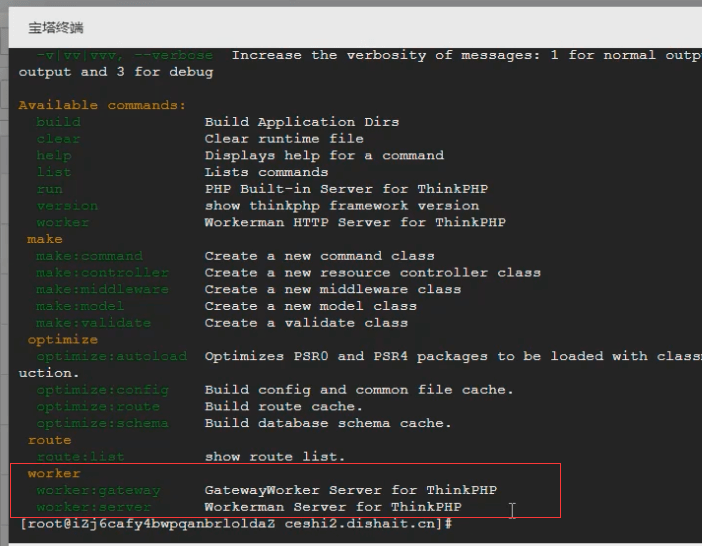
Task: Click 'Build route cache.' description
Action: (x=283, y=407)
